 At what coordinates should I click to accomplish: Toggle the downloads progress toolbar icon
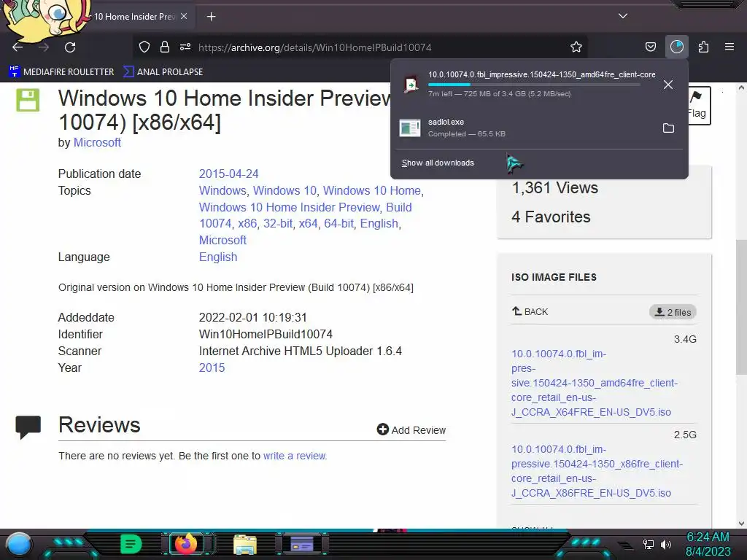677,47
